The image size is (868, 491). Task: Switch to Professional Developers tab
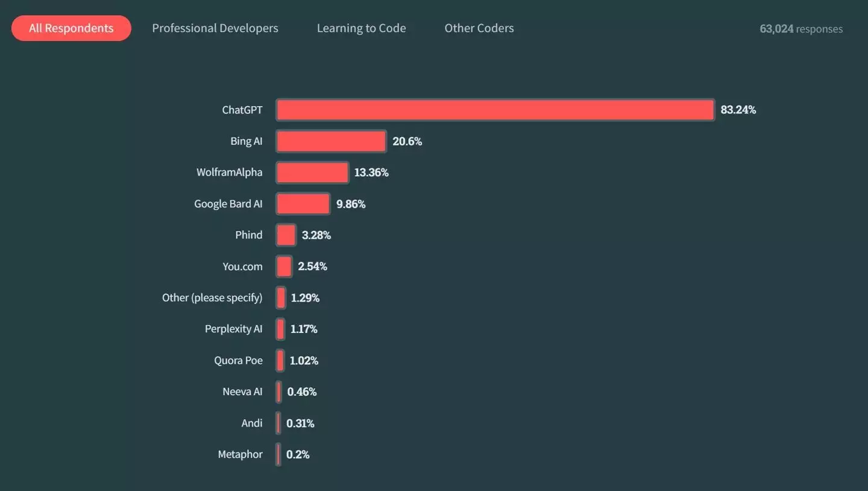[215, 28]
